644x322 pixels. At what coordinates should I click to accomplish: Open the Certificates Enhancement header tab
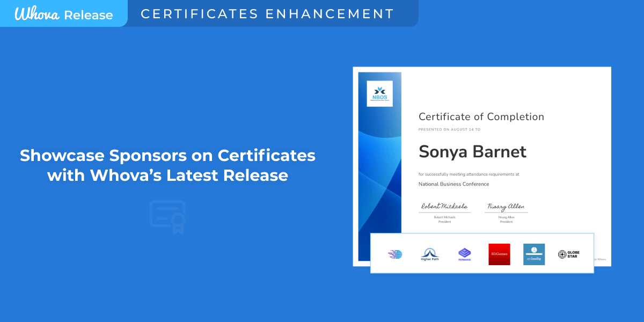pos(267,14)
